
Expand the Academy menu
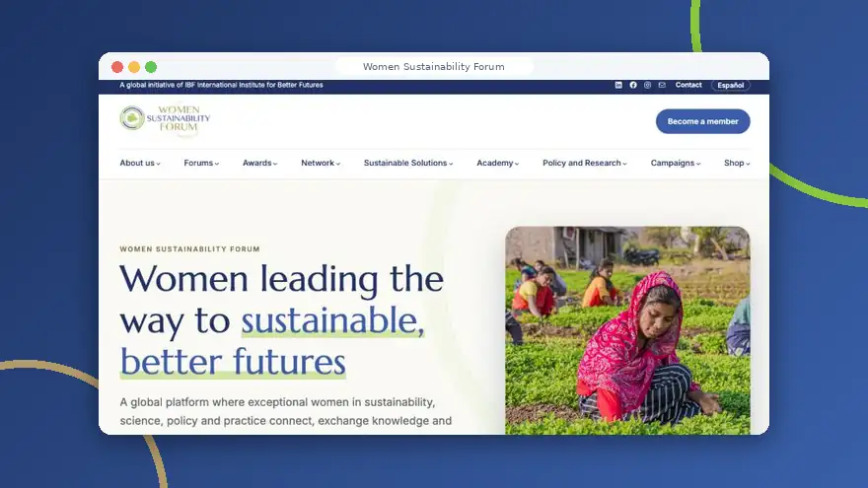[x=498, y=163]
